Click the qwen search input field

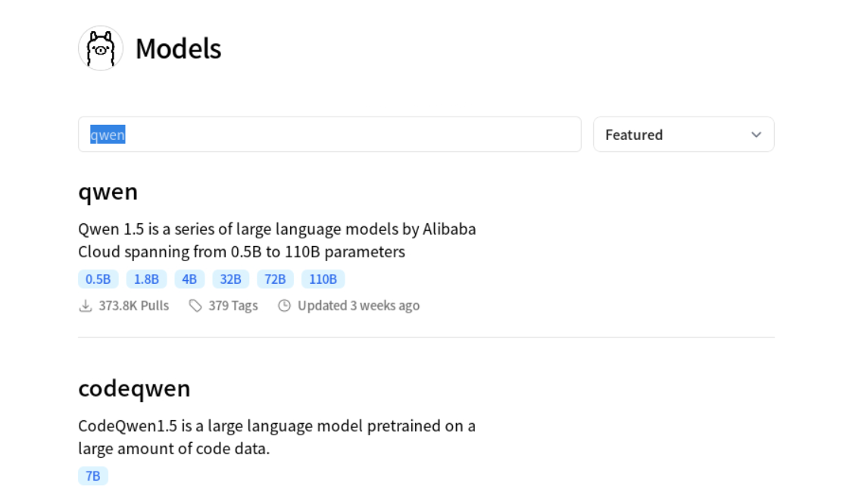(x=329, y=135)
